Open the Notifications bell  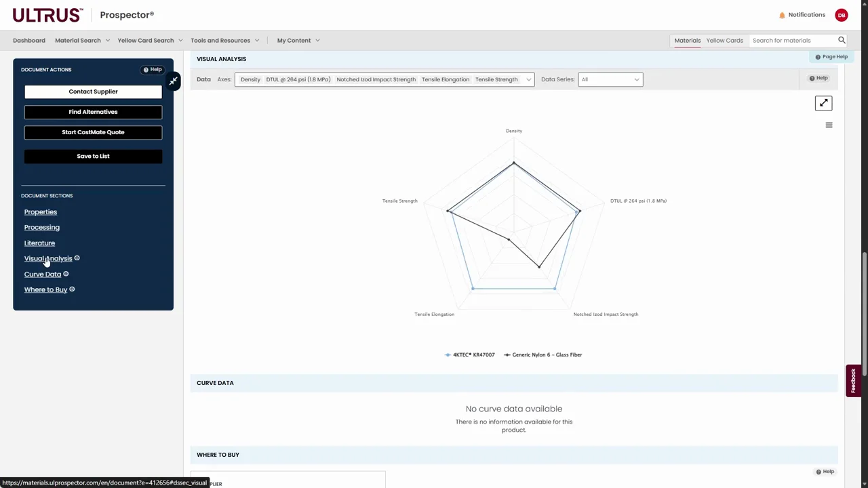point(802,15)
